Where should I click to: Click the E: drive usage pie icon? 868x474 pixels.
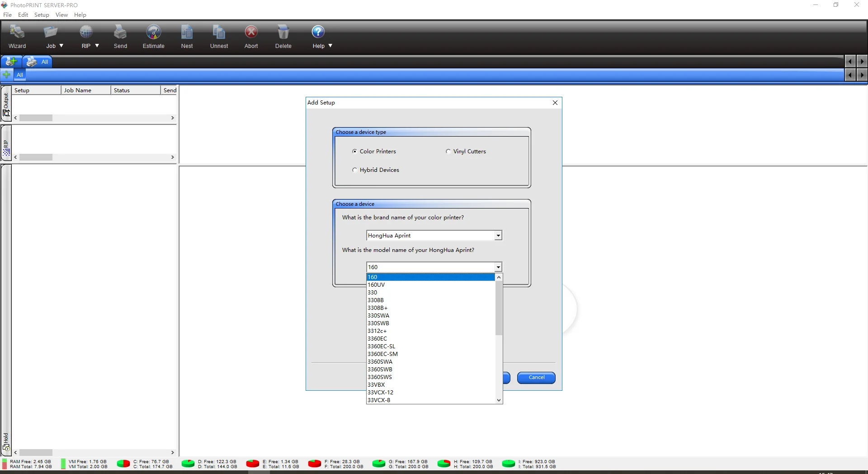[x=253, y=464]
